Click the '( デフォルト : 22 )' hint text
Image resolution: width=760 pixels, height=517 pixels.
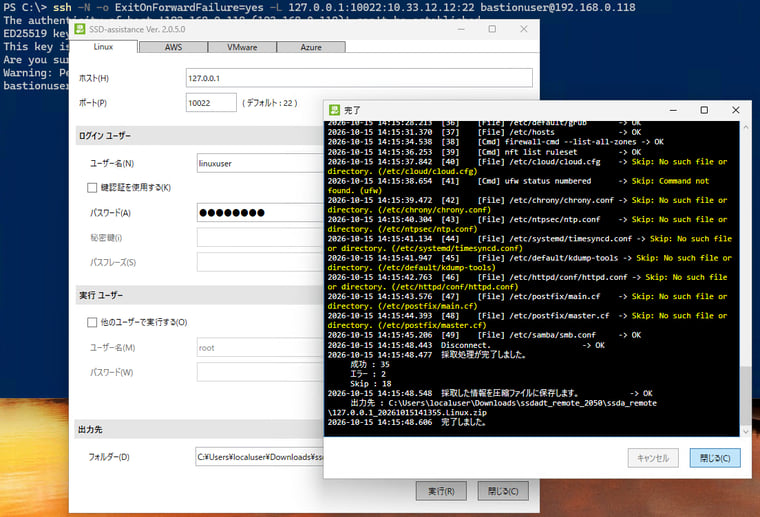pyautogui.click(x=269, y=103)
